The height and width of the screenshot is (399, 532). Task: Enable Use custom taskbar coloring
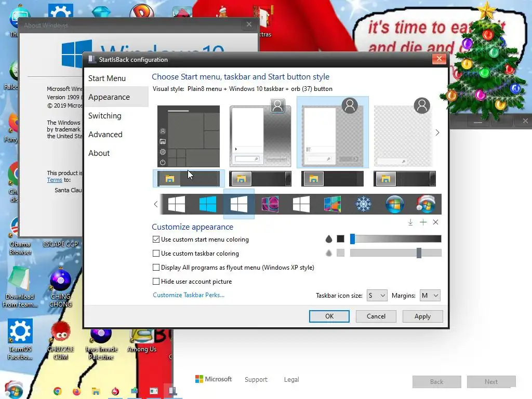[x=156, y=253]
